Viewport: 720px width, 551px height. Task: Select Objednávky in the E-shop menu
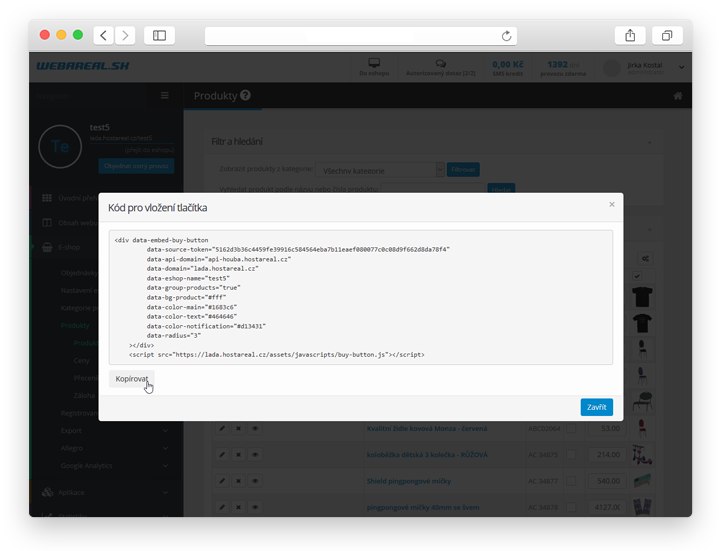(x=79, y=273)
